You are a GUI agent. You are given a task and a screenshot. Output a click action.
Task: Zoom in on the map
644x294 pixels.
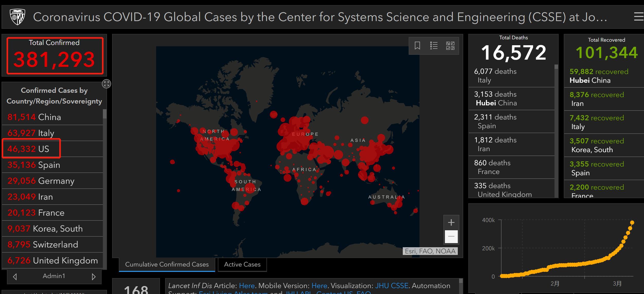[451, 223]
